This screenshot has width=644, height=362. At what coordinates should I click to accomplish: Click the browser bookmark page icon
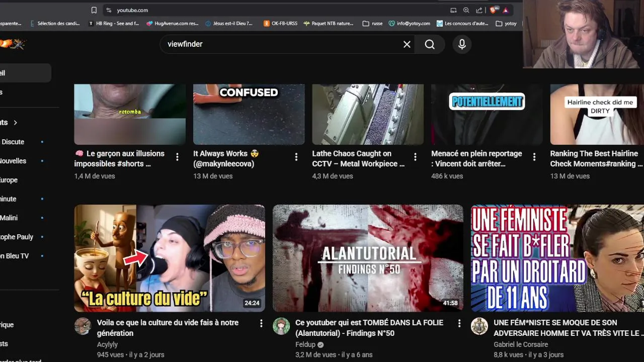pyautogui.click(x=94, y=10)
